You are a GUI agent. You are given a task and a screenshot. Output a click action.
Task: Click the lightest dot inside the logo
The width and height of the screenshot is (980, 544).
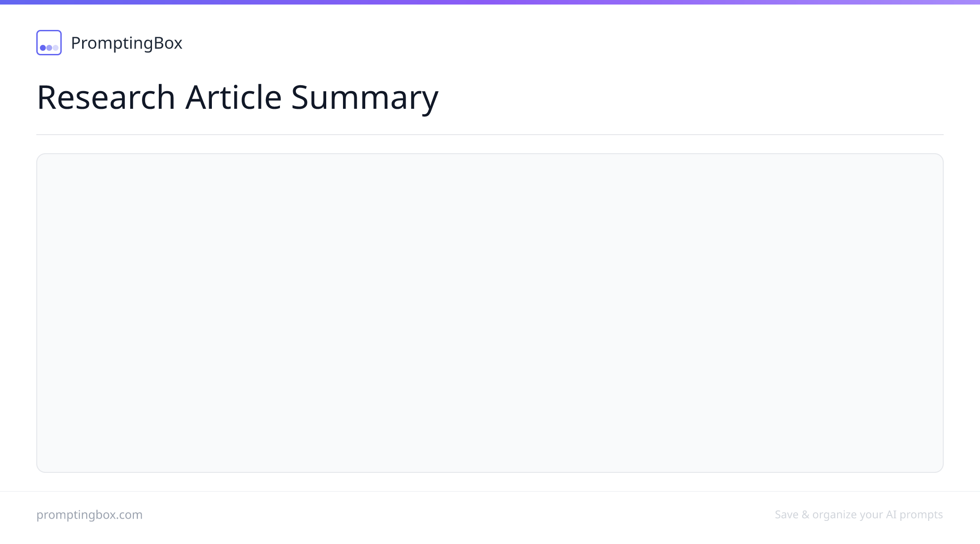(55, 48)
